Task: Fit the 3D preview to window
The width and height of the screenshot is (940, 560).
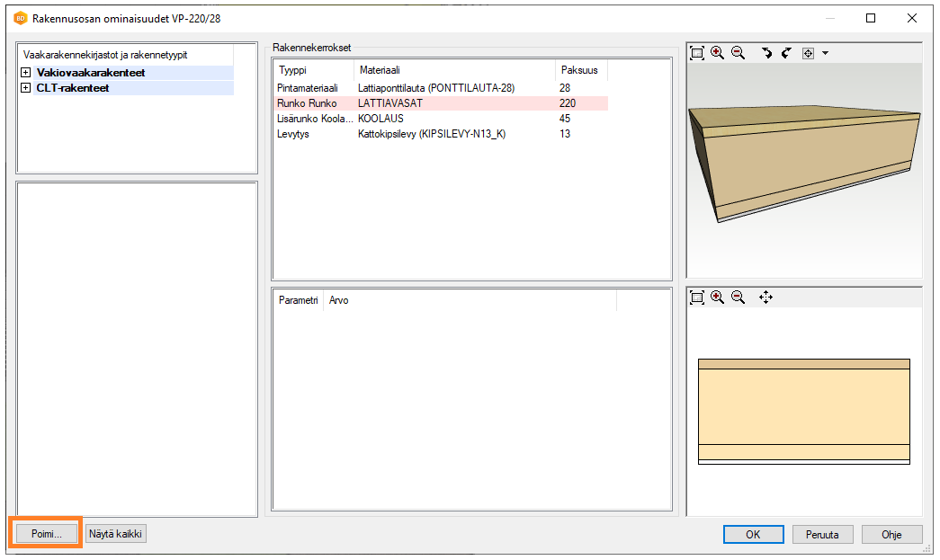Action: coord(697,53)
